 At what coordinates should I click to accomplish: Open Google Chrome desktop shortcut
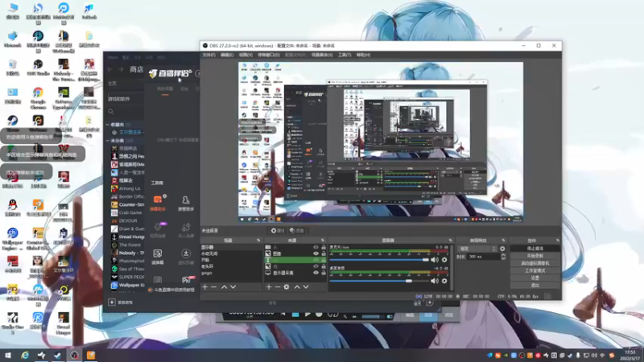tap(38, 97)
